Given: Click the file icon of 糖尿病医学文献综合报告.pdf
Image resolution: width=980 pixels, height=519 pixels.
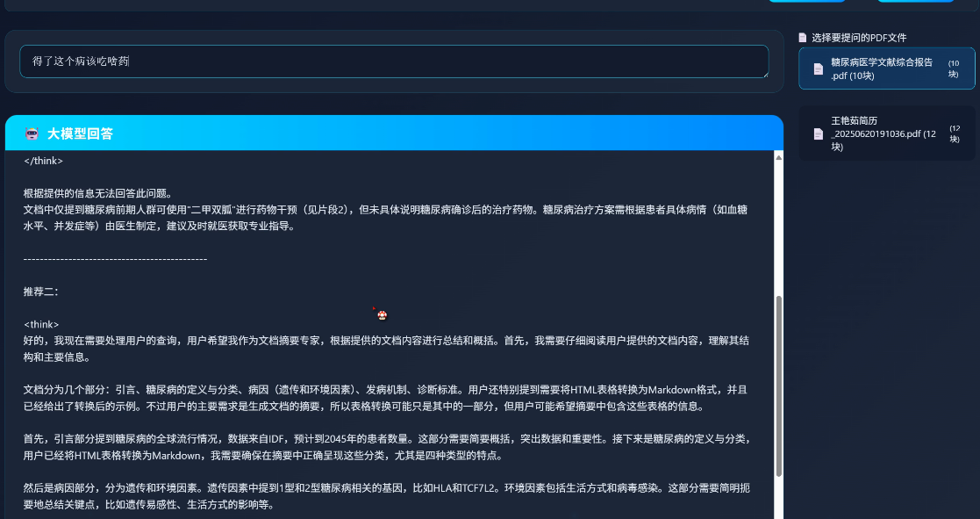Looking at the screenshot, I should pyautogui.click(x=818, y=68).
